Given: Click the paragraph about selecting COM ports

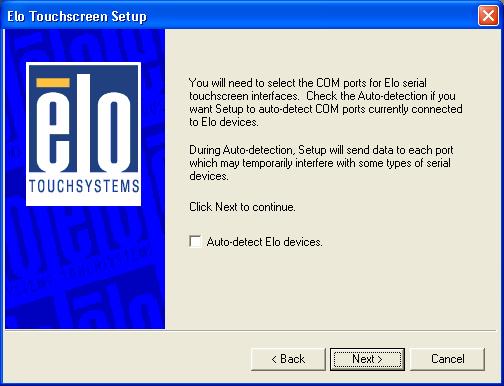Looking at the screenshot, I should [x=326, y=102].
